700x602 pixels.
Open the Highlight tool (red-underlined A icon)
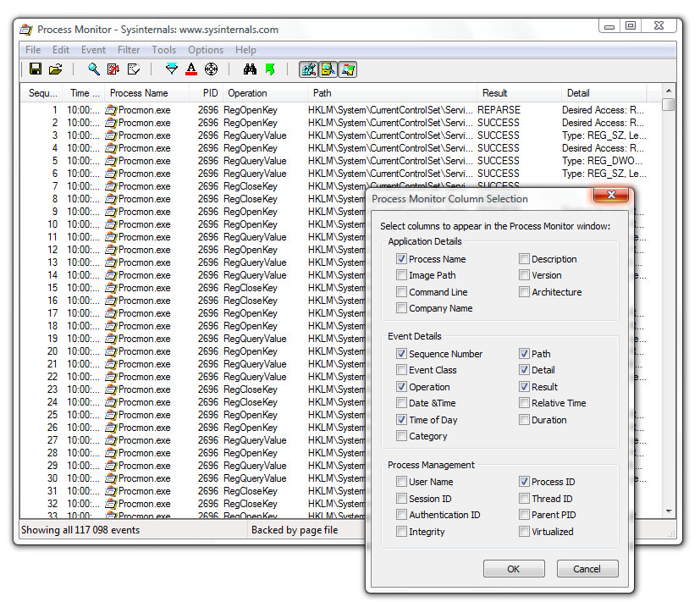click(191, 69)
